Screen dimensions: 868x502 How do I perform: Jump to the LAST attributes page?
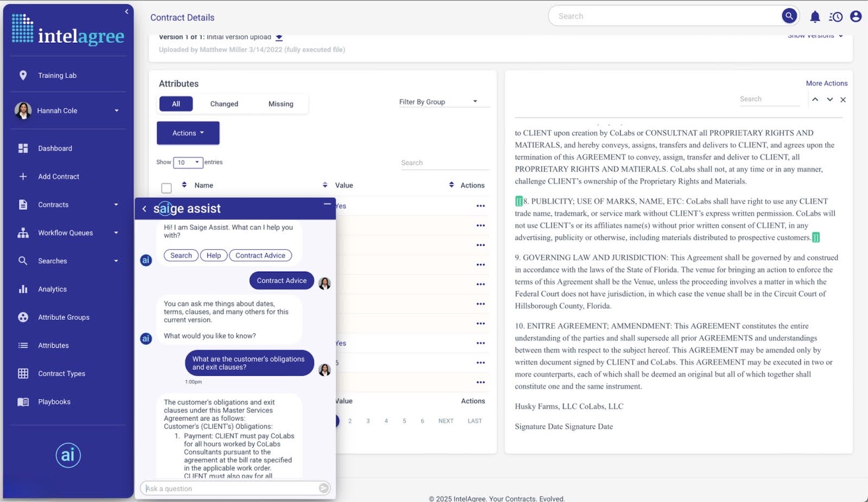pyautogui.click(x=475, y=421)
